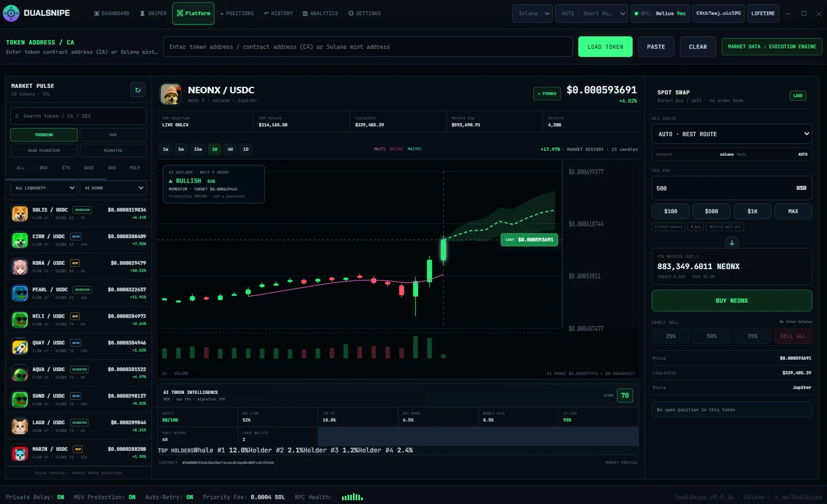Expand the ALL LIQUIDITY filter dropdown
The image size is (827, 504).
coord(44,188)
